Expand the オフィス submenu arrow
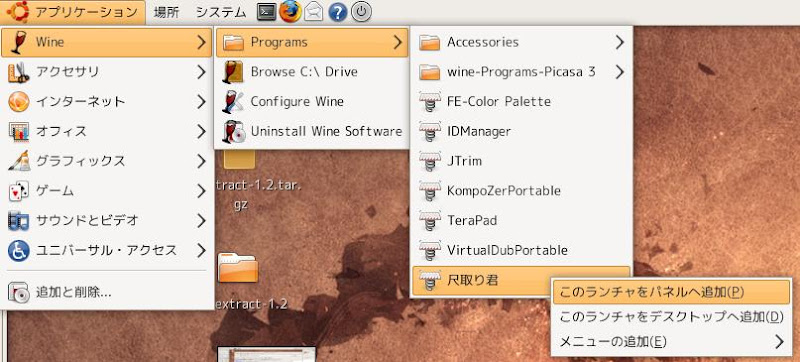 pos(202,132)
